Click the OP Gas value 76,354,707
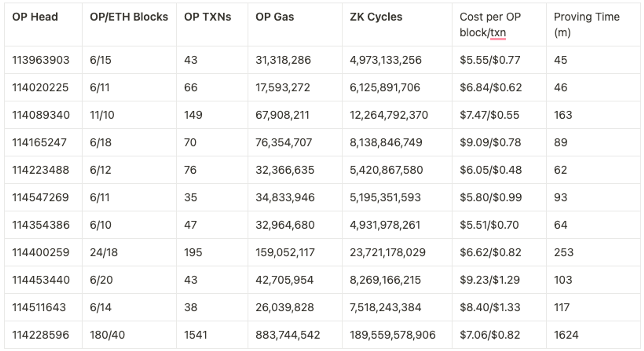644x351 pixels. pyautogui.click(x=284, y=142)
